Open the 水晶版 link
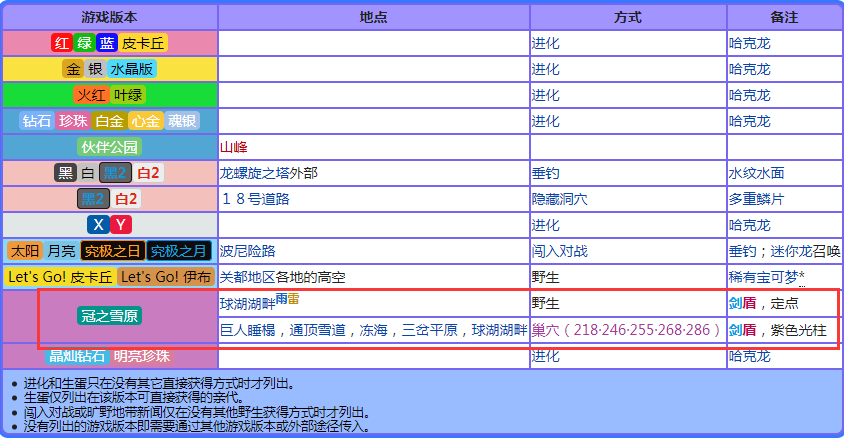 pyautogui.click(x=132, y=69)
